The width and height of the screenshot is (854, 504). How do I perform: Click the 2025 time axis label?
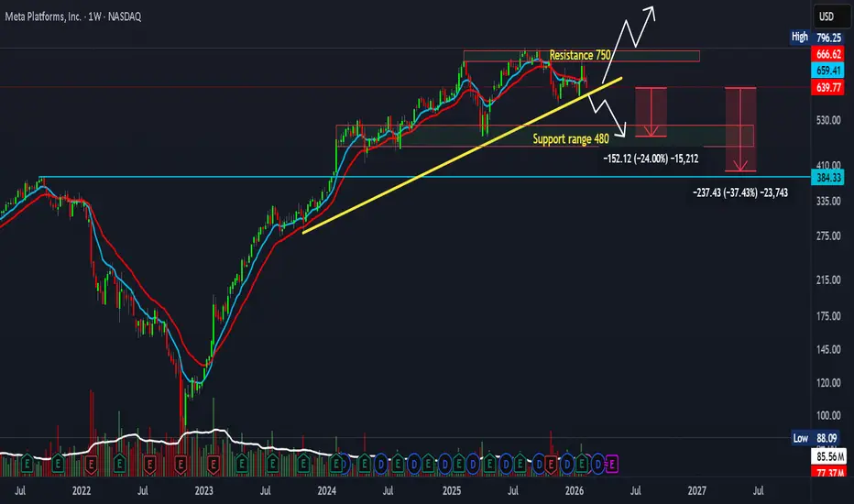coord(452,491)
